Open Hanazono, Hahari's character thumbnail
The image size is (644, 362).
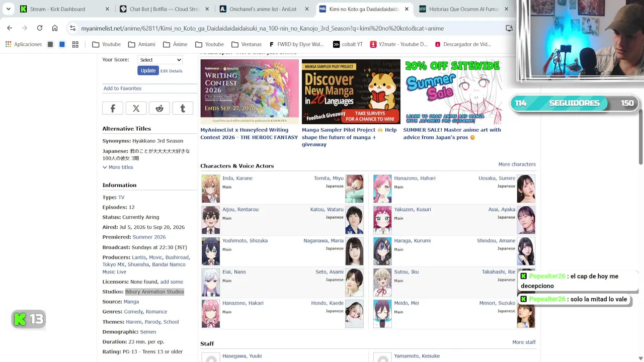(382, 189)
